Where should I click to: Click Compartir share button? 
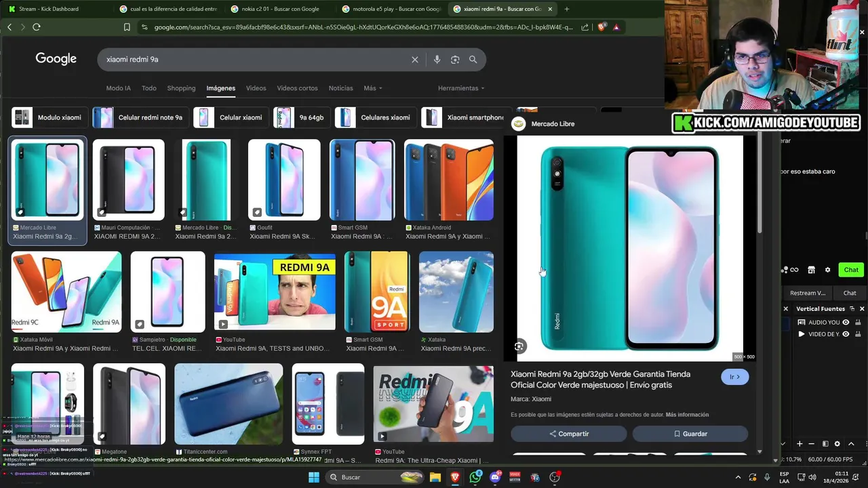[569, 434]
